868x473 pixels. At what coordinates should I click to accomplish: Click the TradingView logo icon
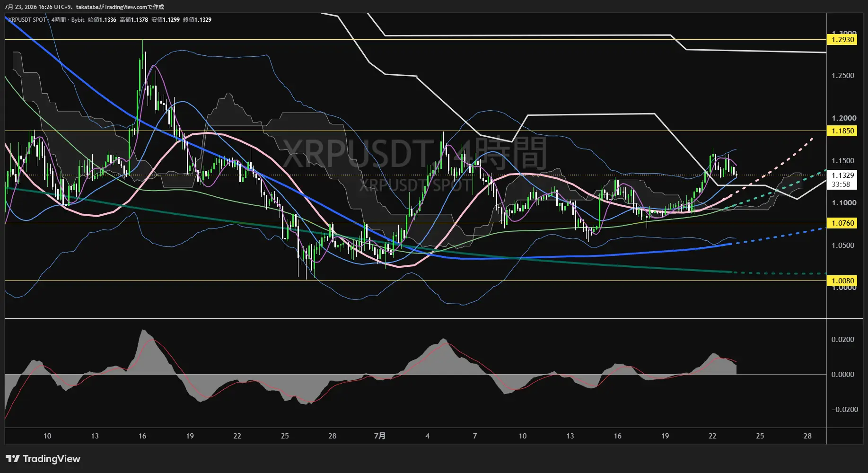click(x=12, y=459)
